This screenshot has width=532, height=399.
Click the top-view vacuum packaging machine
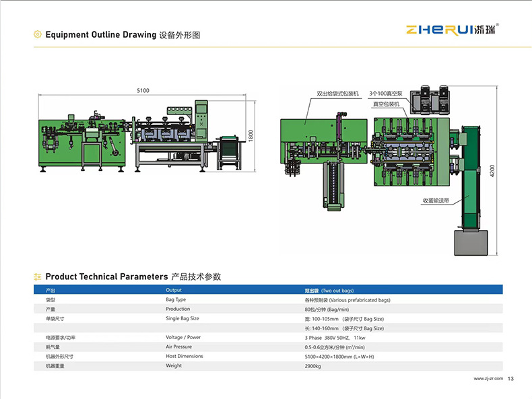point(411,151)
